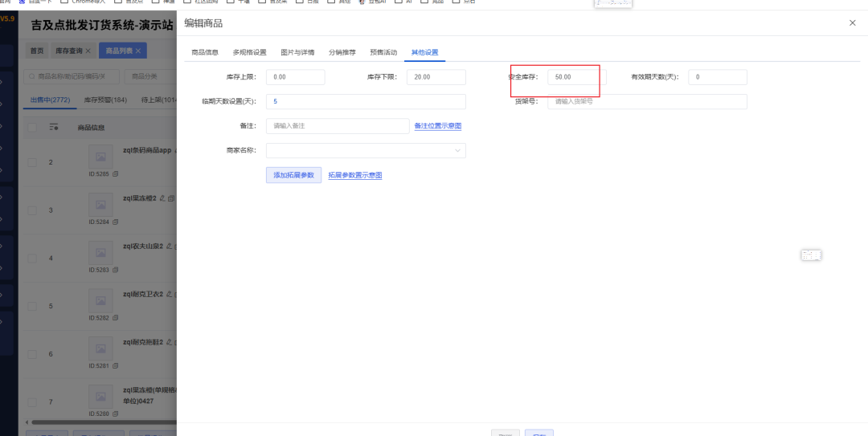Screen dimensions: 868x436
Task: Select the 库存预警(184) list tab
Action: 105,100
